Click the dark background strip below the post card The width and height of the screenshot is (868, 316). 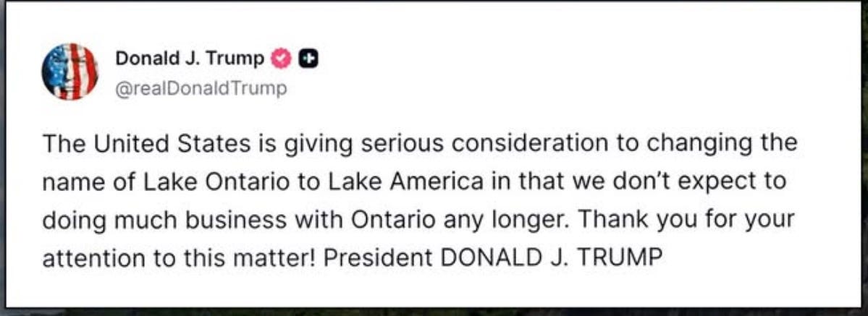click(434, 312)
